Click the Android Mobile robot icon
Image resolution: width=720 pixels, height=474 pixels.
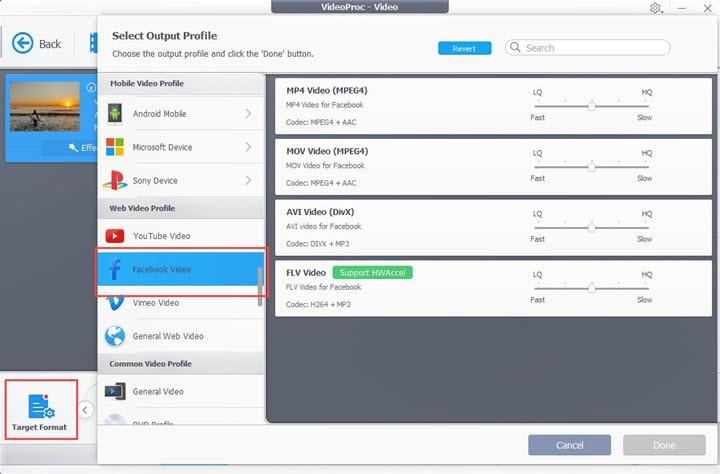coord(114,114)
